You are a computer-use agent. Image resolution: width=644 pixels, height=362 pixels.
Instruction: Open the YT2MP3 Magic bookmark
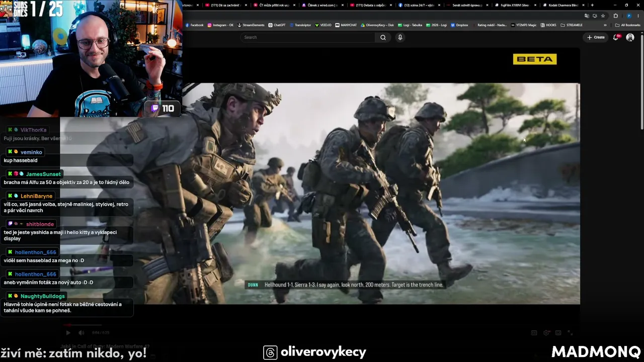pos(524,25)
